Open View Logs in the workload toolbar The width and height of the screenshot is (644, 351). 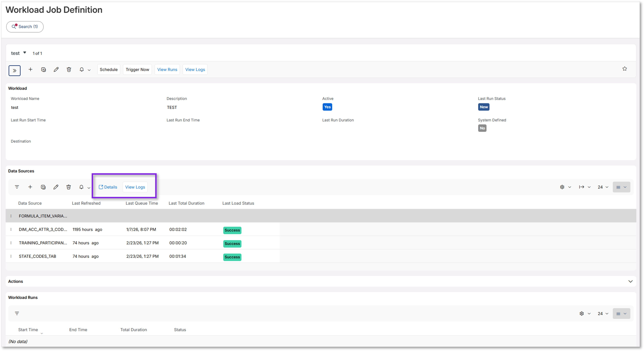pos(195,69)
